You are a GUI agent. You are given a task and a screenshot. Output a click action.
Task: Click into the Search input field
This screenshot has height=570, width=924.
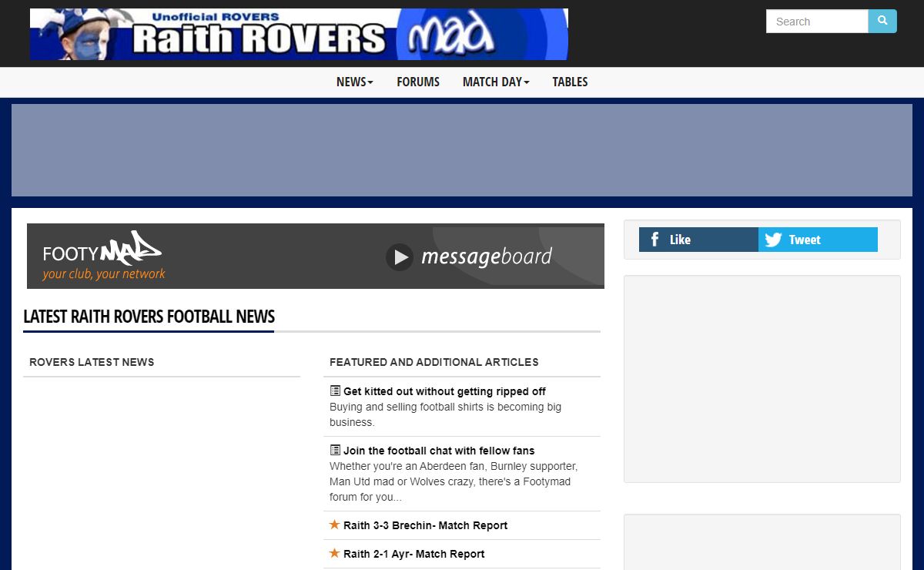817,22
